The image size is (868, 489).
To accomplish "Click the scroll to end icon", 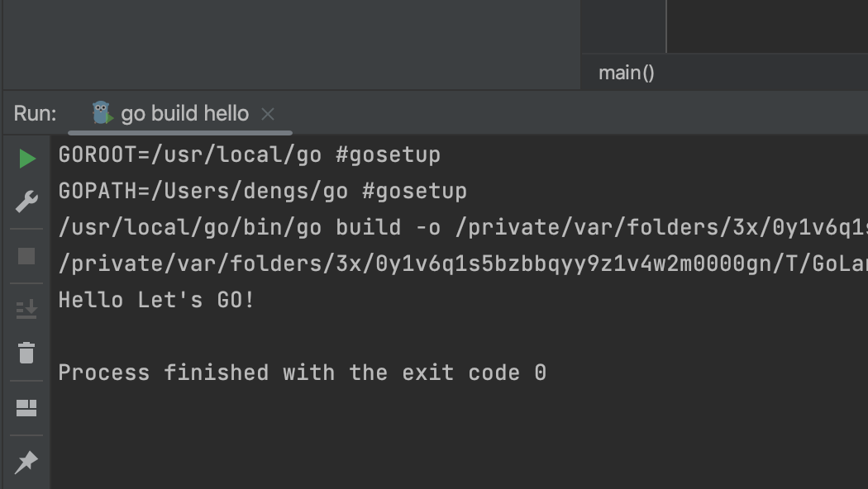I will click(x=26, y=309).
